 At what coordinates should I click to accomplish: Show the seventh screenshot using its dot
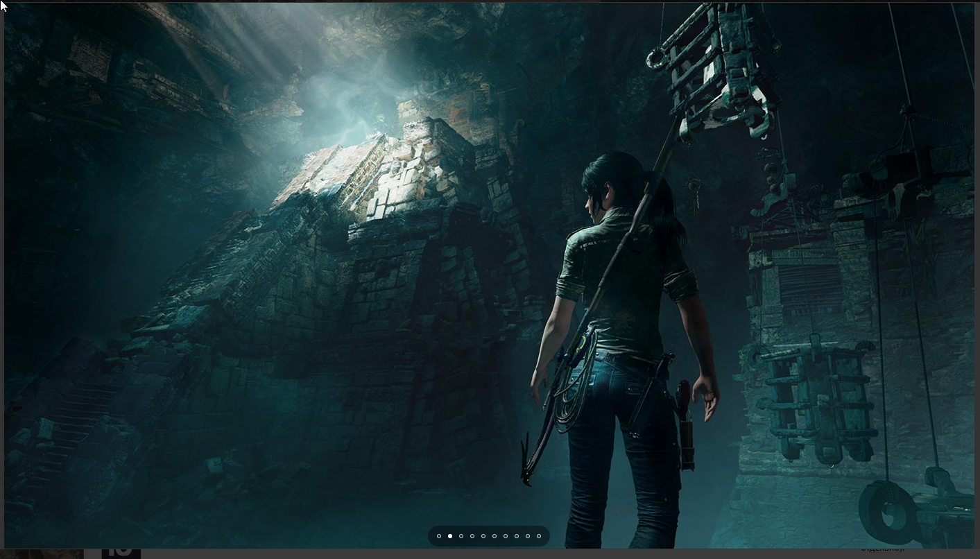coord(506,536)
